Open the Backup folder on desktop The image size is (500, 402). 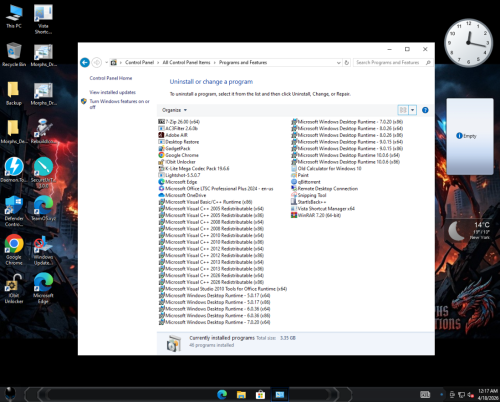[x=14, y=93]
